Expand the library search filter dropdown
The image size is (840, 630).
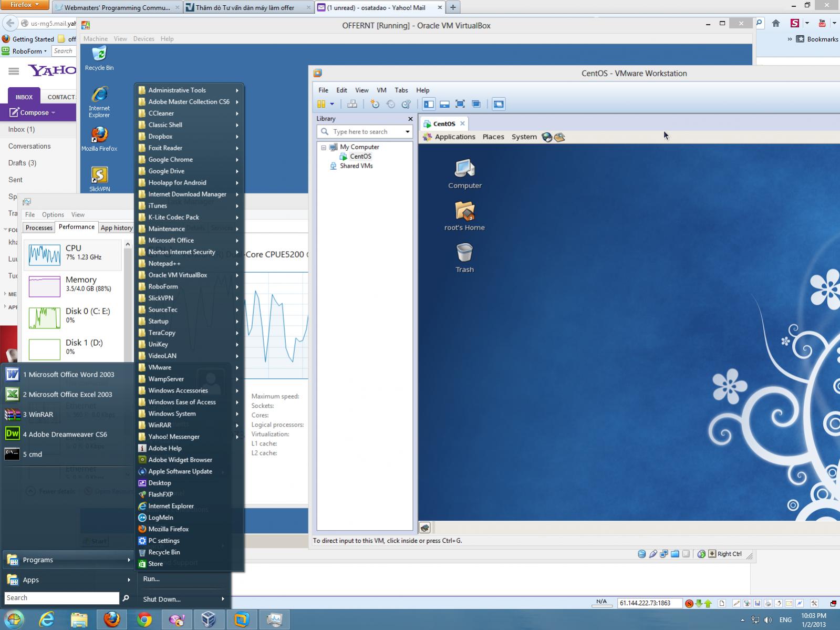(x=407, y=132)
